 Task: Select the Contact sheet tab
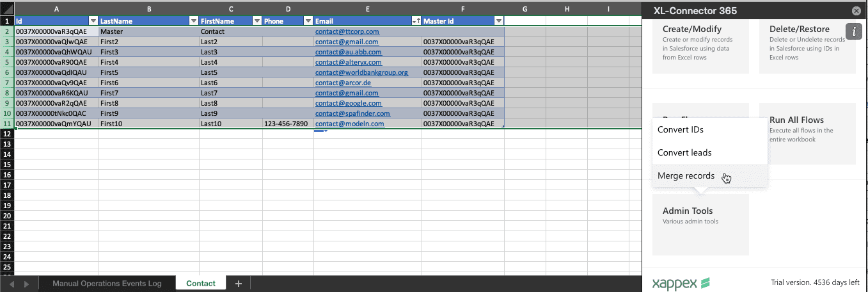(201, 283)
